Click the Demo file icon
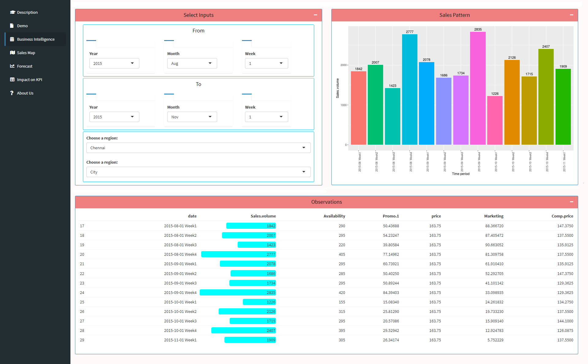 12,26
